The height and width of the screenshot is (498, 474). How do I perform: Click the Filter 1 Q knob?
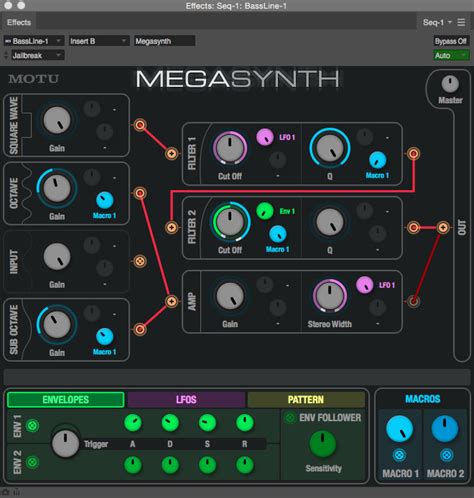[330, 148]
